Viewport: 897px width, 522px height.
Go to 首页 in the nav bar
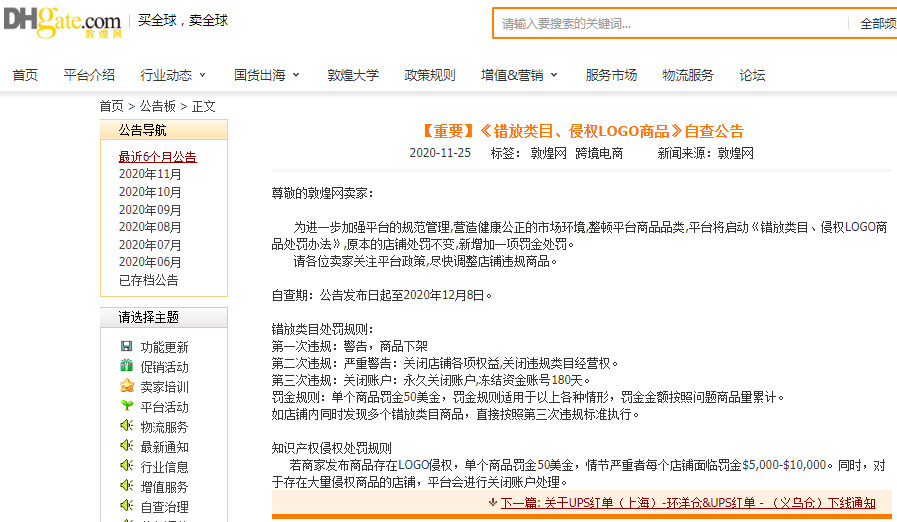(x=25, y=75)
